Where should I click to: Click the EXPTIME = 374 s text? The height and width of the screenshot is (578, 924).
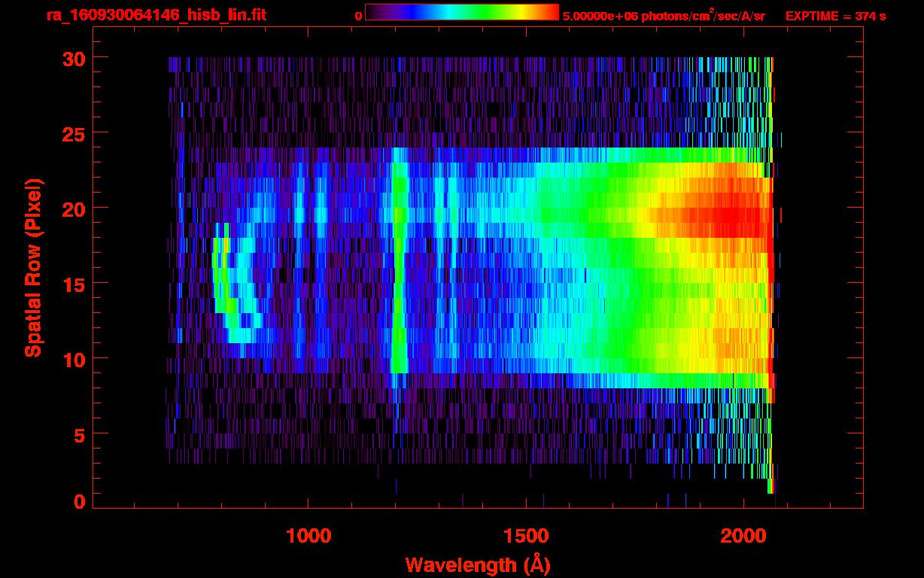(x=835, y=16)
